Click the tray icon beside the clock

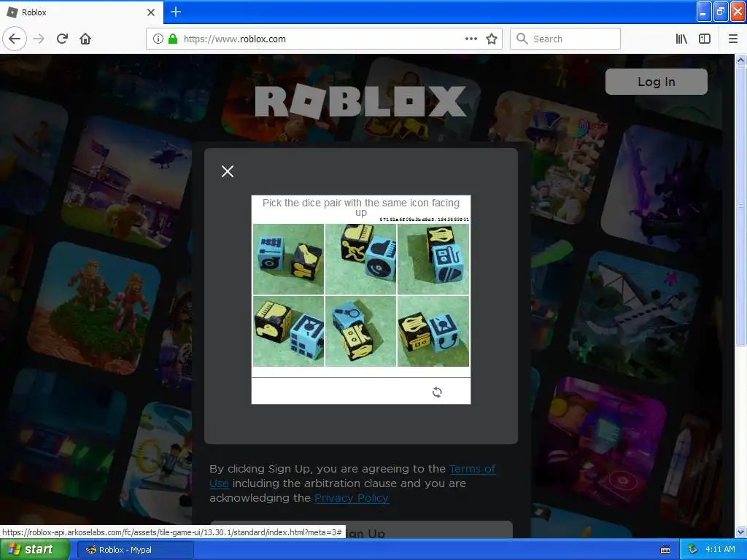tap(692, 550)
